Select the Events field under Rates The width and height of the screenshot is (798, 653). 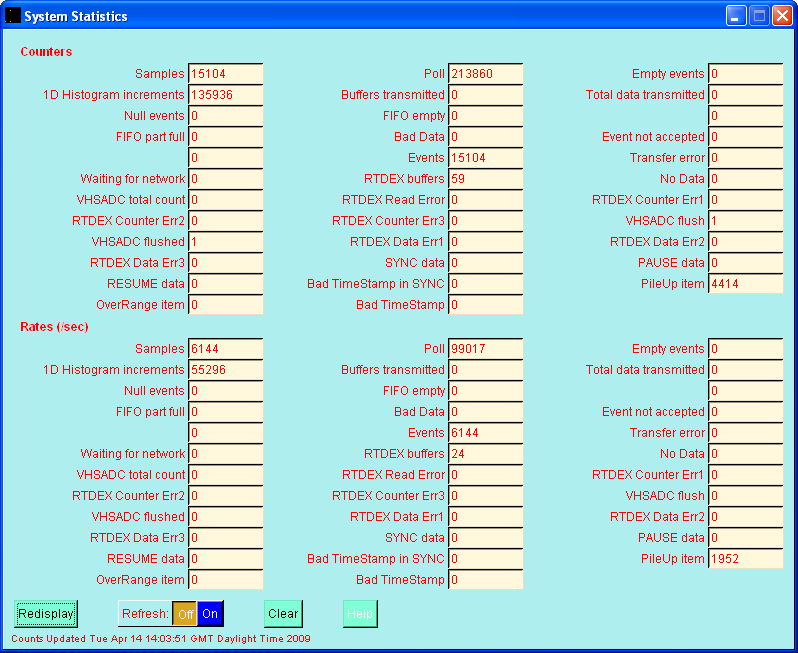tap(485, 433)
